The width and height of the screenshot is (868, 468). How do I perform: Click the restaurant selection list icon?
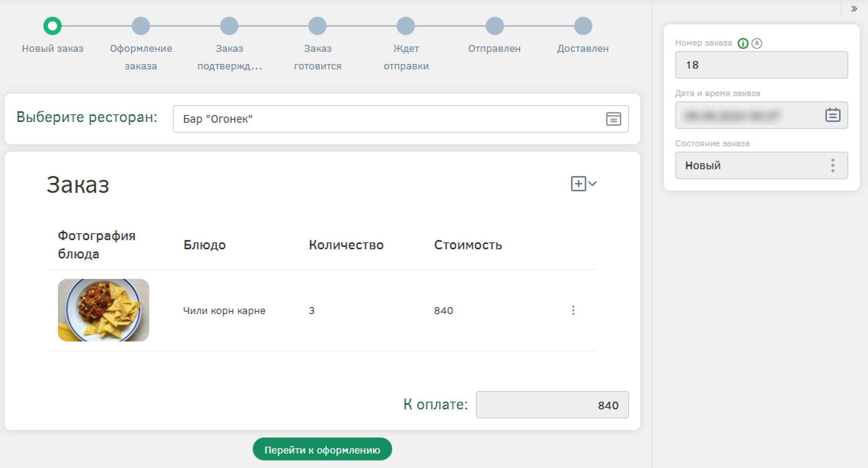tap(613, 119)
